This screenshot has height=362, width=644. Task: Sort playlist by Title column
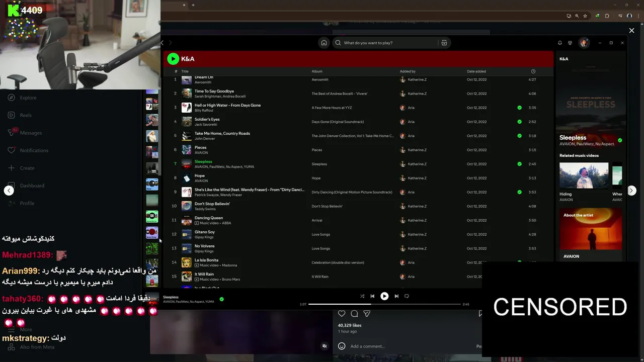tap(185, 71)
